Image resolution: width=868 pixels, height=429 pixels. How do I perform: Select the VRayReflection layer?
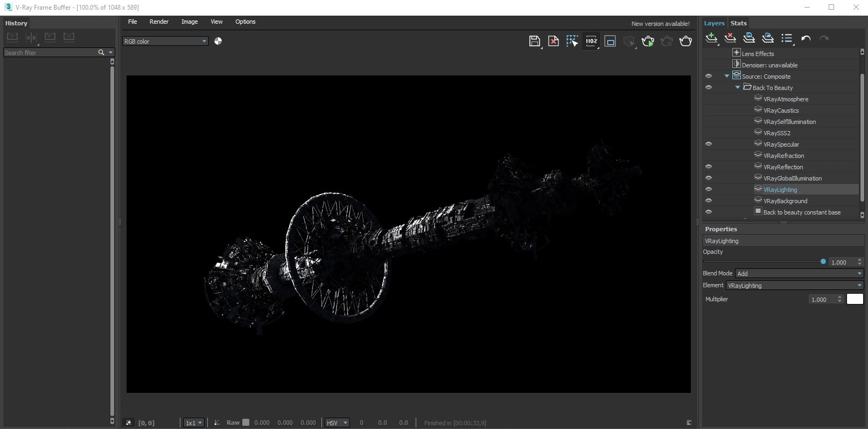[x=783, y=167]
